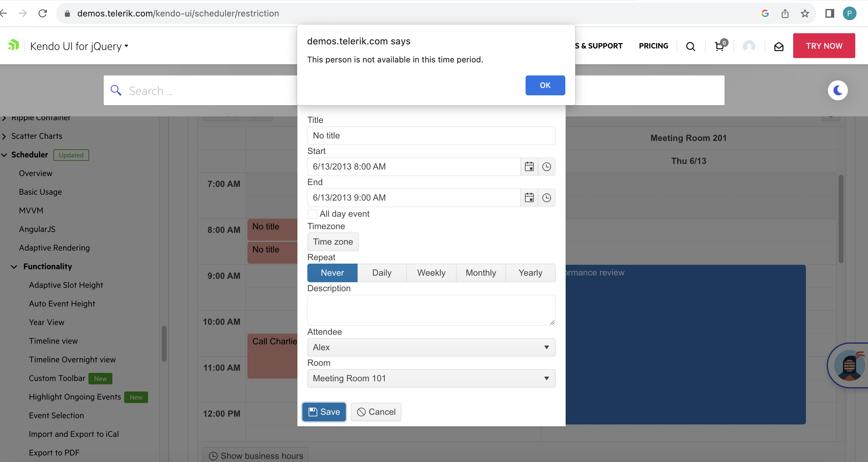Select Weekly repeat option
The height and width of the screenshot is (462, 868).
pos(431,273)
